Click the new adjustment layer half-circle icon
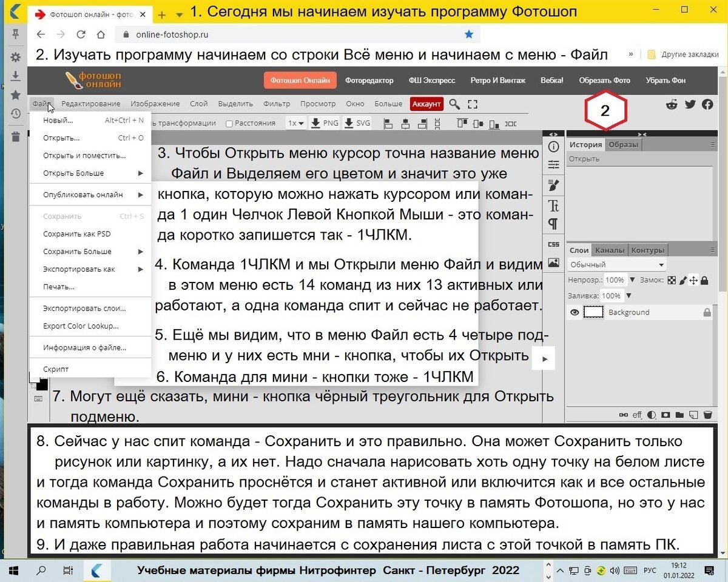The width and height of the screenshot is (728, 582). click(x=652, y=415)
